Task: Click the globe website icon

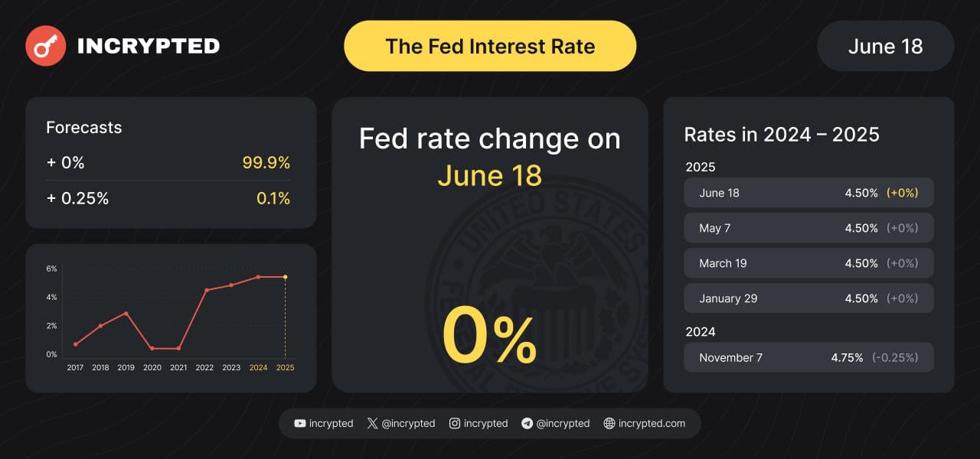Action: click(609, 423)
